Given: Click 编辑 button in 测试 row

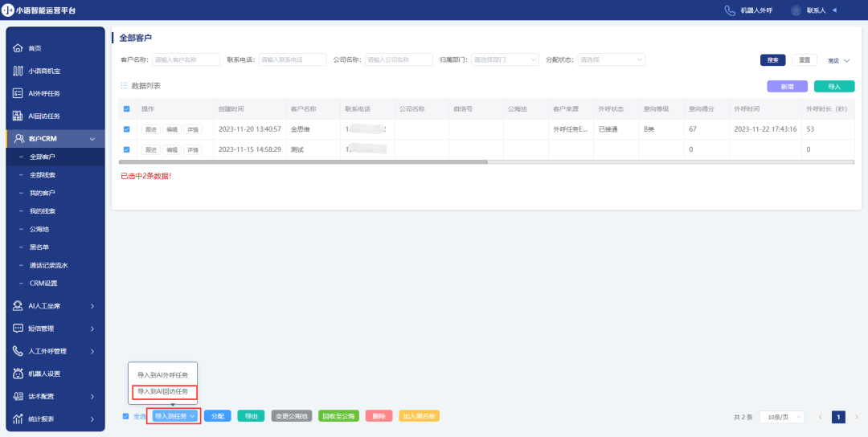Looking at the screenshot, I should (172, 150).
